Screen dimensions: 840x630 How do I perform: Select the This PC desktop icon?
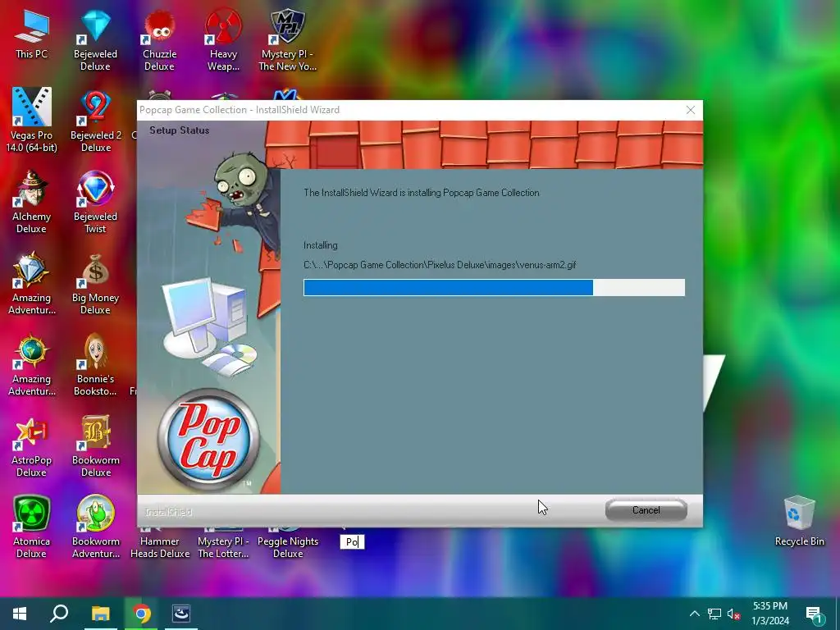point(32,34)
